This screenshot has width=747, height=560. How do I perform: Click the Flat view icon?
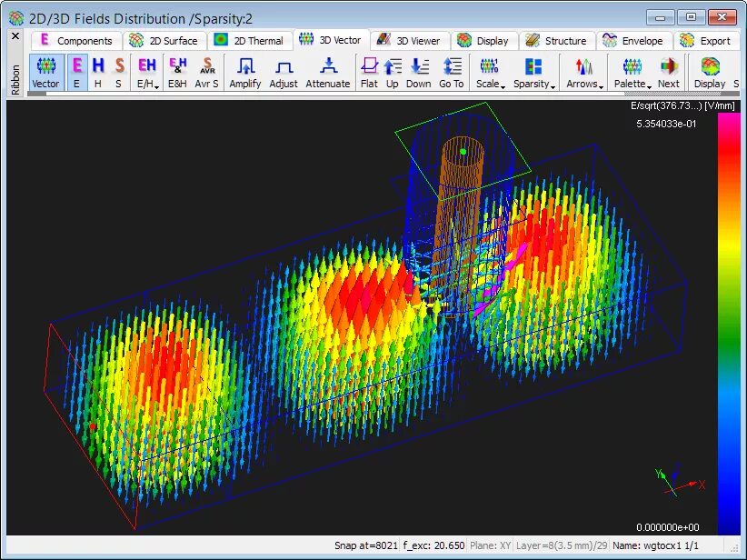pos(369,73)
